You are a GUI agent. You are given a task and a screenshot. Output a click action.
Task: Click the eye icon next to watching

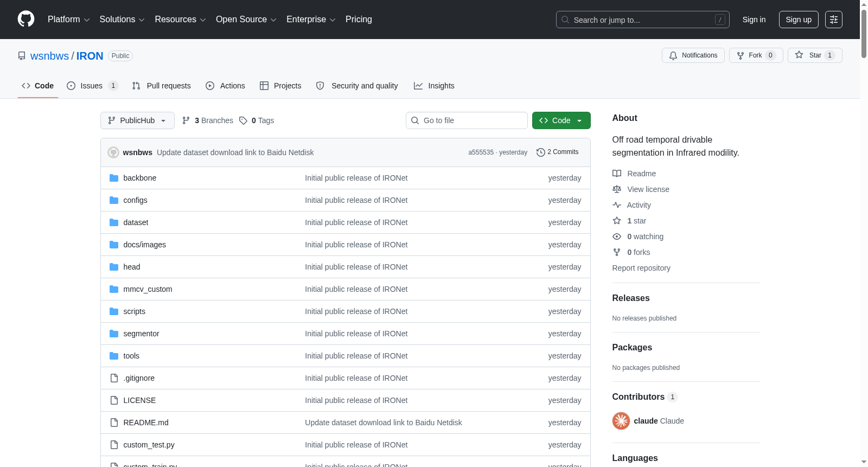[617, 236]
